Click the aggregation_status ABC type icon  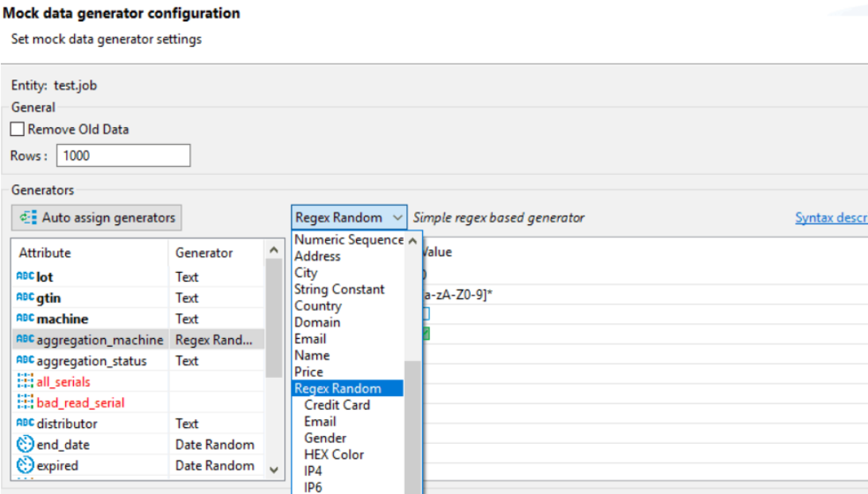25,360
